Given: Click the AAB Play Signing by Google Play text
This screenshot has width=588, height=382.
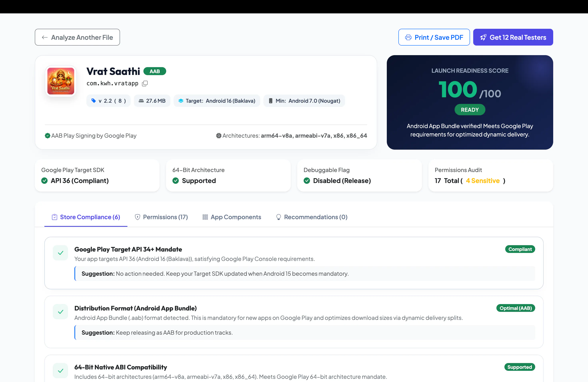Looking at the screenshot, I should pos(94,136).
